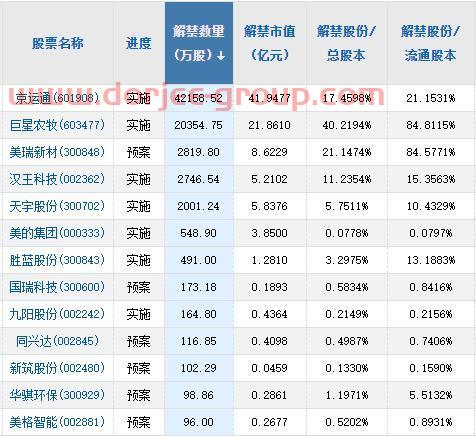The width and height of the screenshot is (476, 436).
Task: Click 解禁股份/流通股本 column header
Action: [430, 43]
